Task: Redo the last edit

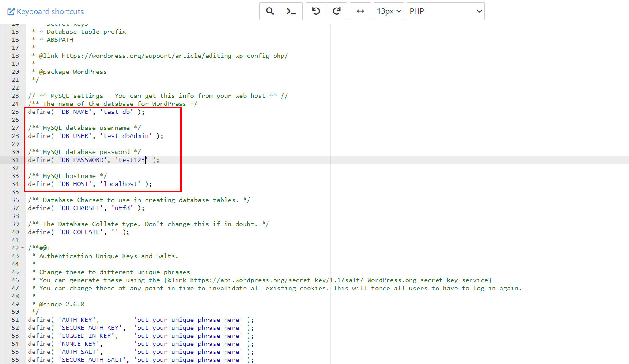Action: point(336,11)
